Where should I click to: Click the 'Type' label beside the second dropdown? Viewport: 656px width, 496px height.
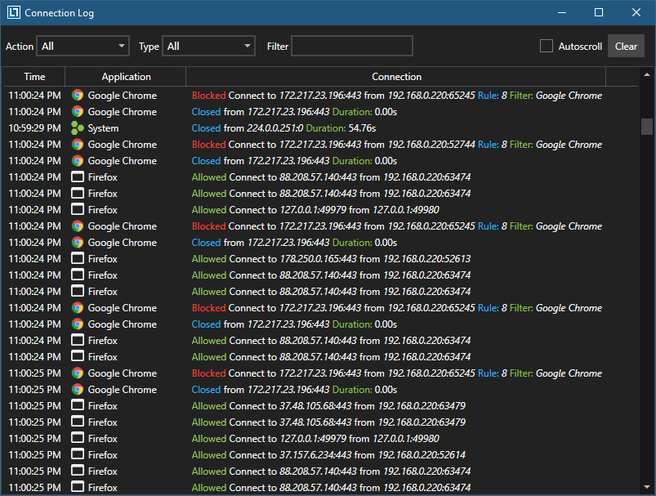pyautogui.click(x=149, y=47)
